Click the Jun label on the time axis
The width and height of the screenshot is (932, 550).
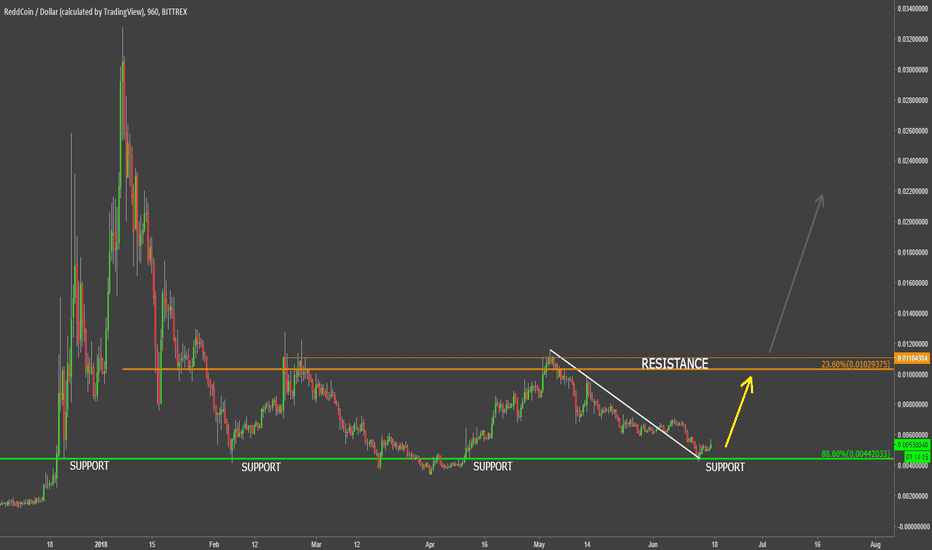point(653,544)
